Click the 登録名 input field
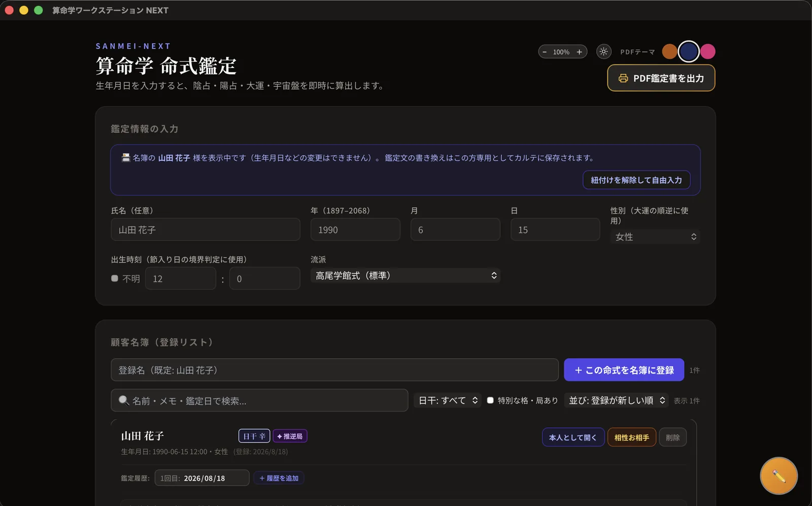Image resolution: width=812 pixels, height=506 pixels. click(334, 370)
